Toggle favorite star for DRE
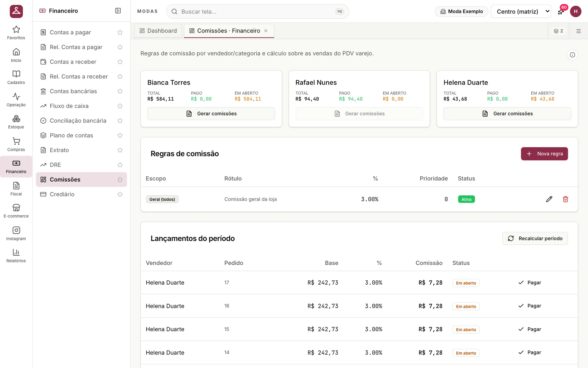 coord(120,165)
